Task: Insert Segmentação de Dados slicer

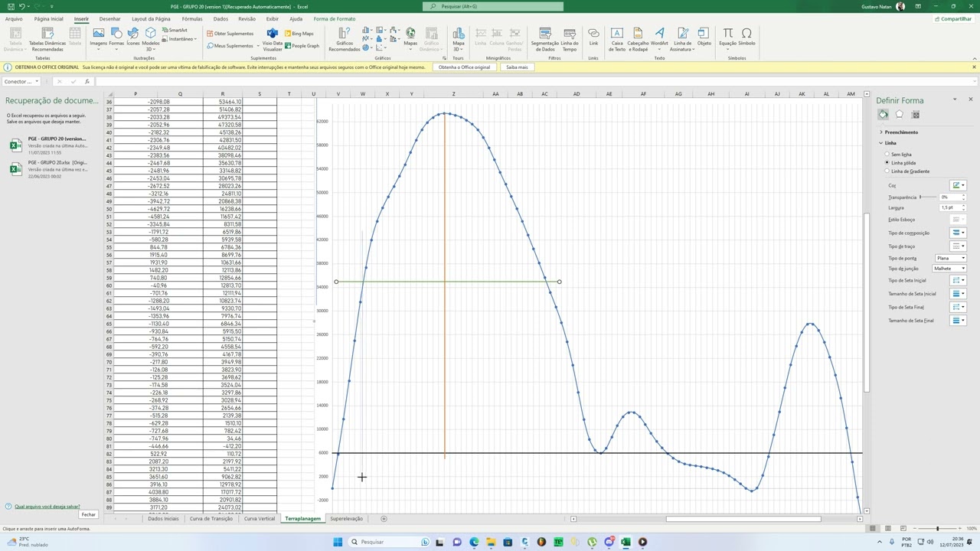Action: click(544, 40)
